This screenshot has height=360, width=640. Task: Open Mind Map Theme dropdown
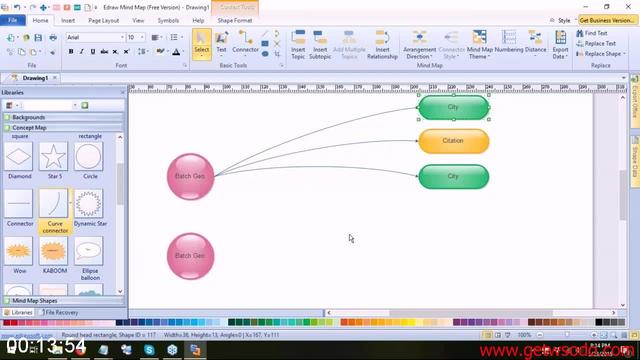point(480,45)
